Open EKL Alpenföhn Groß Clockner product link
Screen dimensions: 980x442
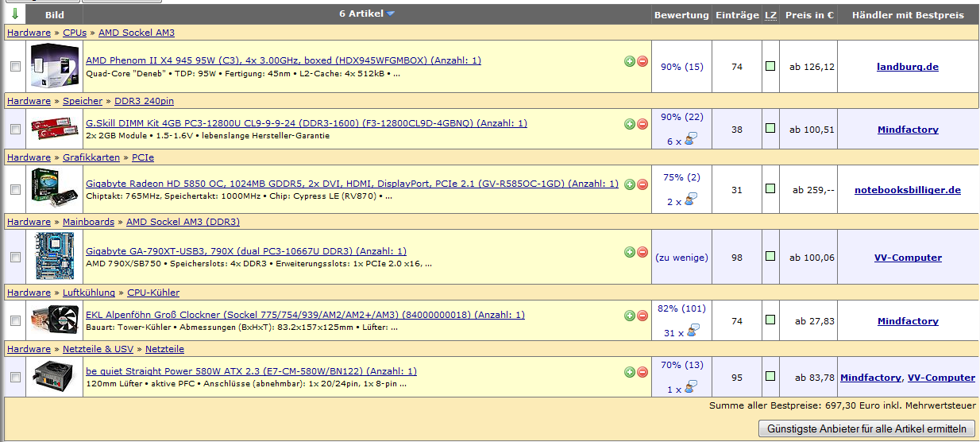pyautogui.click(x=305, y=315)
